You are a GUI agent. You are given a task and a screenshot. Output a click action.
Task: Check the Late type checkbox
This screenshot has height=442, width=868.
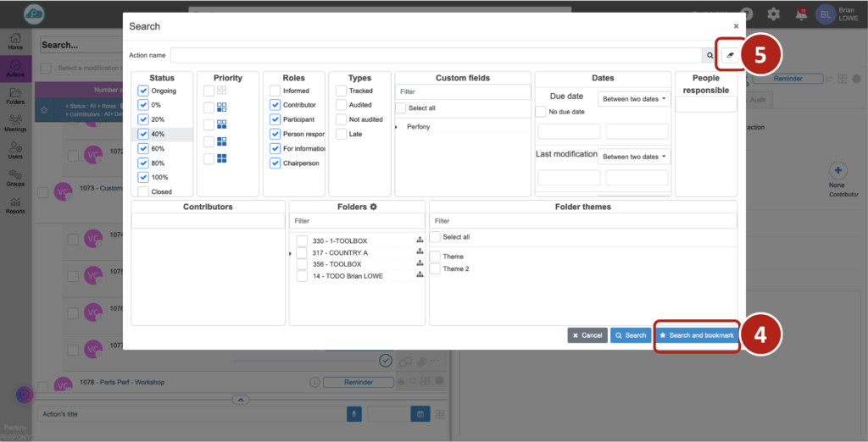point(341,134)
